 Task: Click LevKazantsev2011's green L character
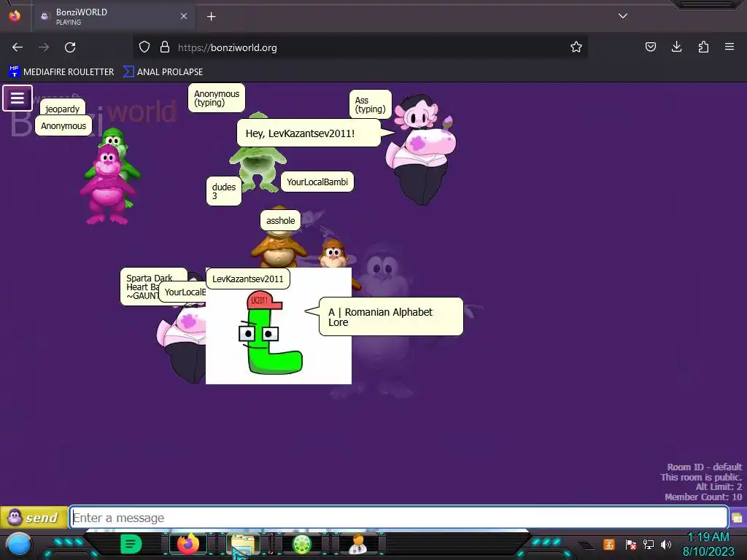pos(269,333)
